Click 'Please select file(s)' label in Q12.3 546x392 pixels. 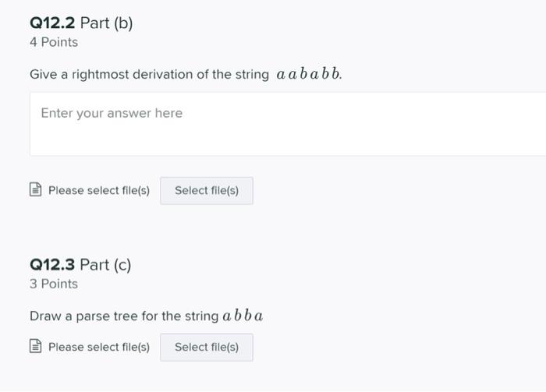pyautogui.click(x=99, y=347)
